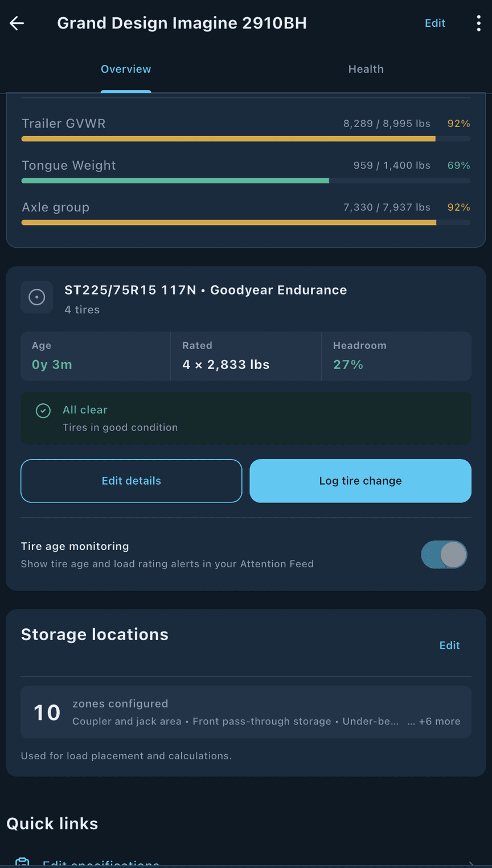Tap the Rated 4 × 2,833 lbs cell
The image size is (492, 868).
coord(246,357)
